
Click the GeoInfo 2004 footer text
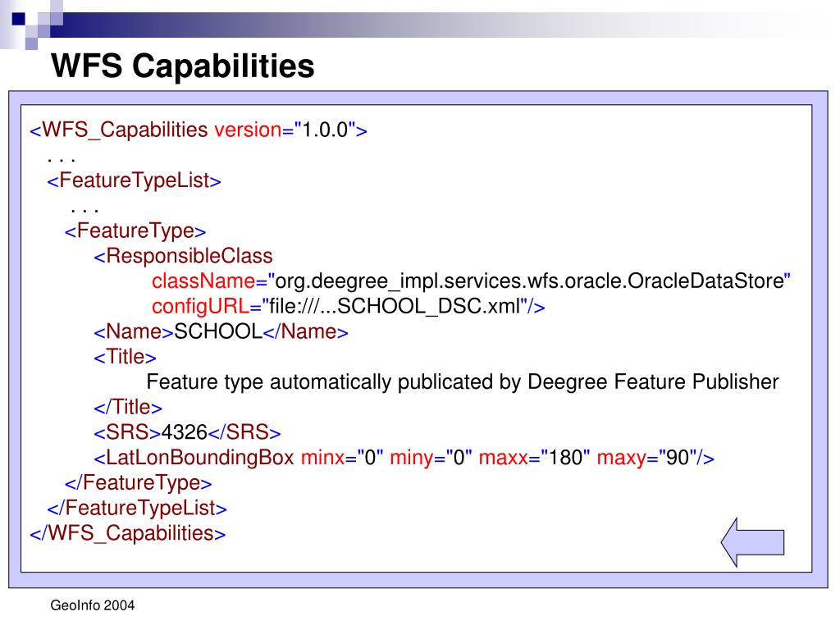[x=93, y=605]
